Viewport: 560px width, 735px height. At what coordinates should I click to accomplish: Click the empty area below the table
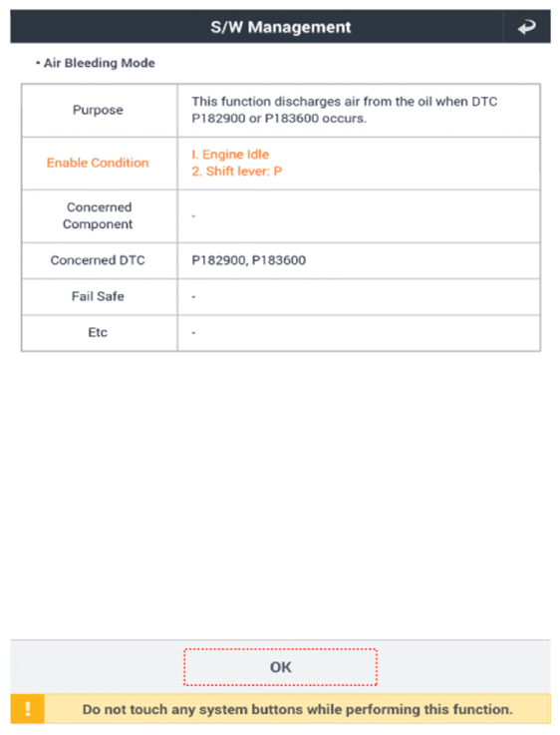pyautogui.click(x=280, y=495)
